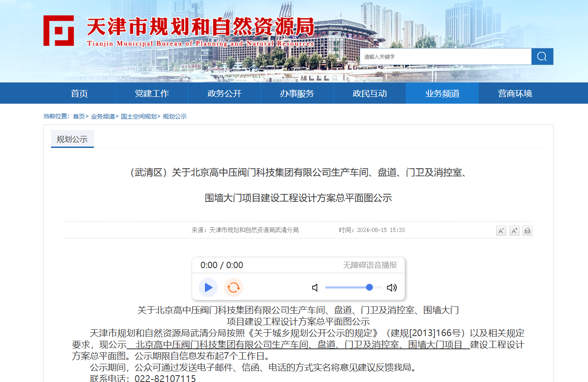
Task: Increase the article font size
Action: click(514, 230)
